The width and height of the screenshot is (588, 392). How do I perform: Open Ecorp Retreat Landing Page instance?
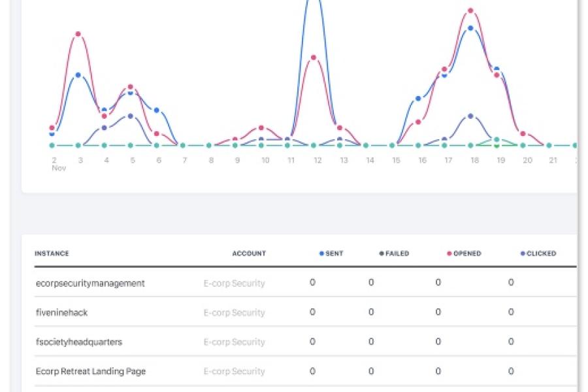tap(90, 371)
